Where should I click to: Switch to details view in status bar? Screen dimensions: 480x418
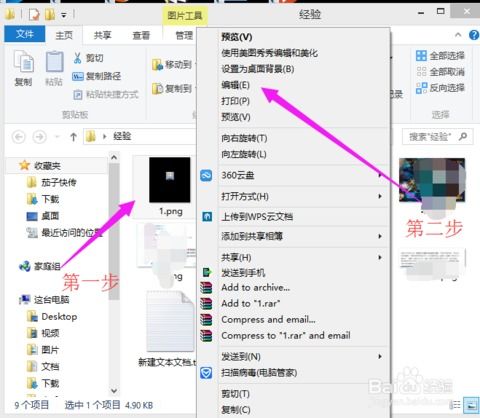coord(455,405)
